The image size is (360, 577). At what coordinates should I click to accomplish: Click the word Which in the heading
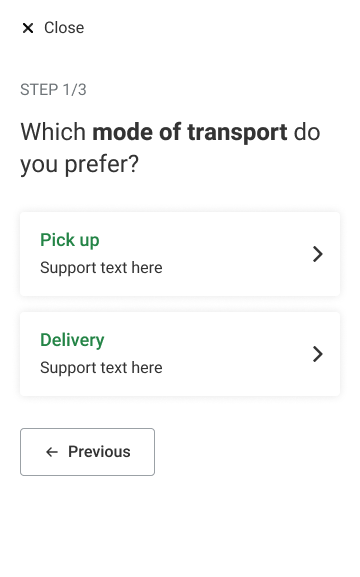pos(53,132)
